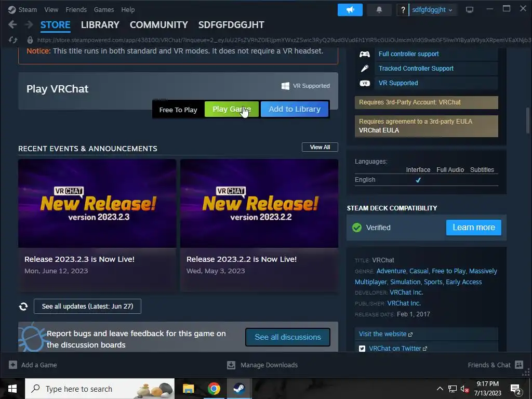Viewport: 532px width, 399px height.
Task: Open the notifications bell
Action: (379, 10)
